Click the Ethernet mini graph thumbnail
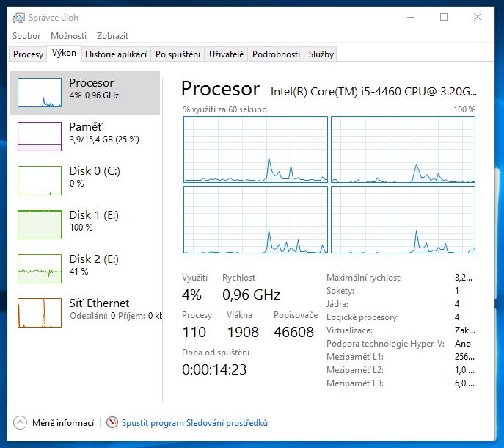 [40, 313]
